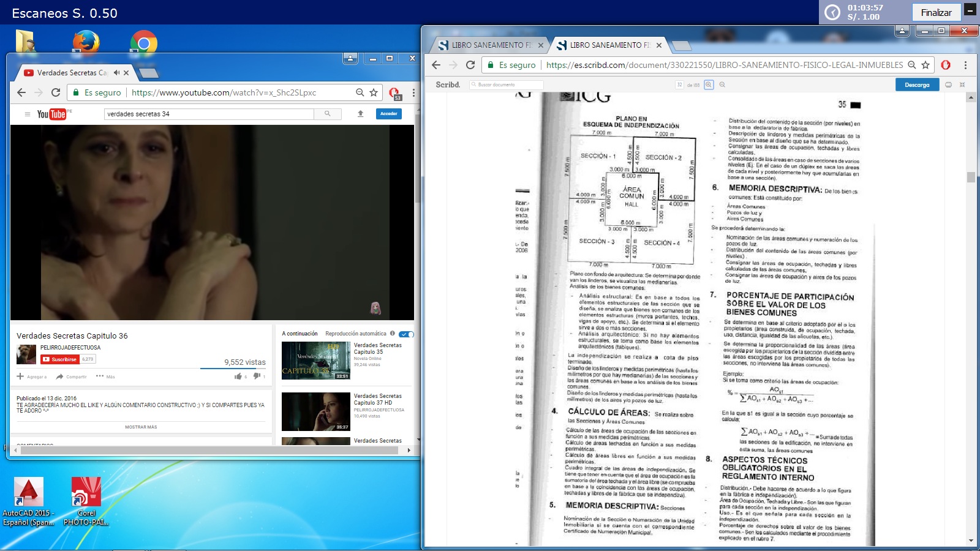This screenshot has height=551, width=980.
Task: Click the blue Descarga button
Action: coord(917,85)
